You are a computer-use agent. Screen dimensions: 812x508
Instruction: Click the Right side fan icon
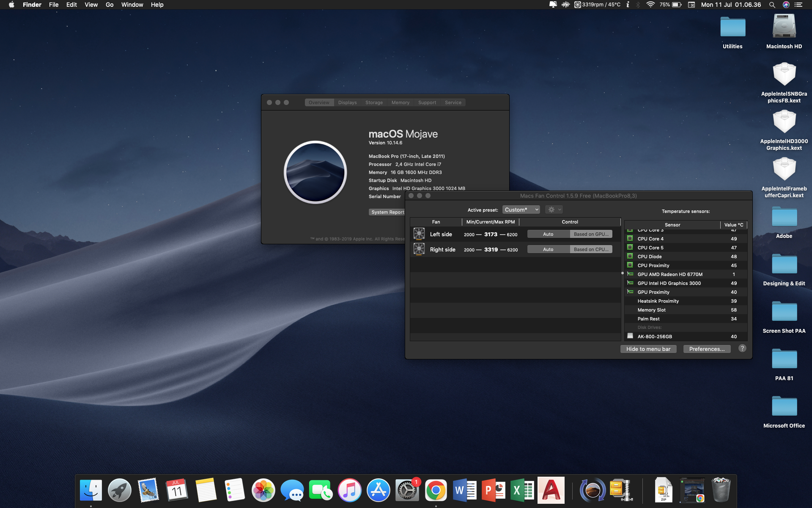coord(419,249)
